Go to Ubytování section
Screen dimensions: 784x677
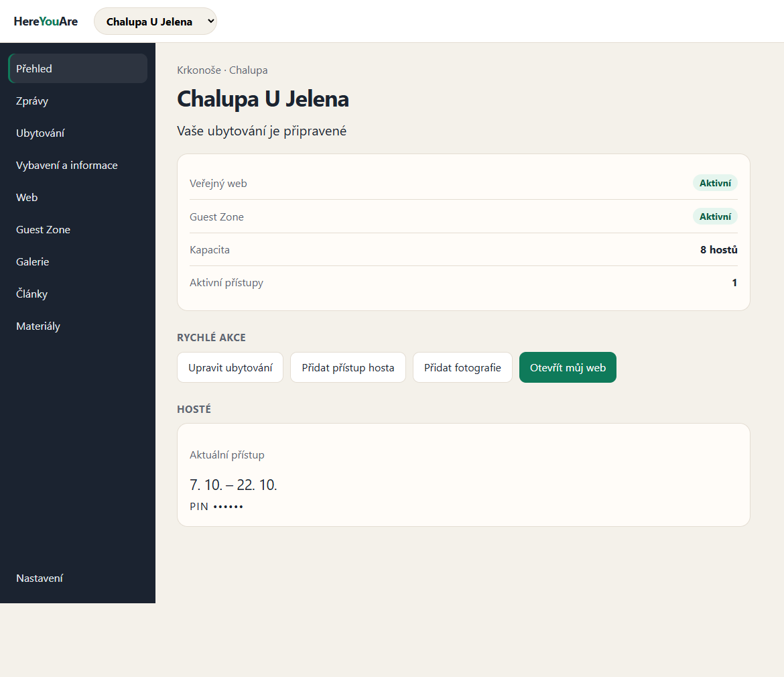pyautogui.click(x=78, y=133)
